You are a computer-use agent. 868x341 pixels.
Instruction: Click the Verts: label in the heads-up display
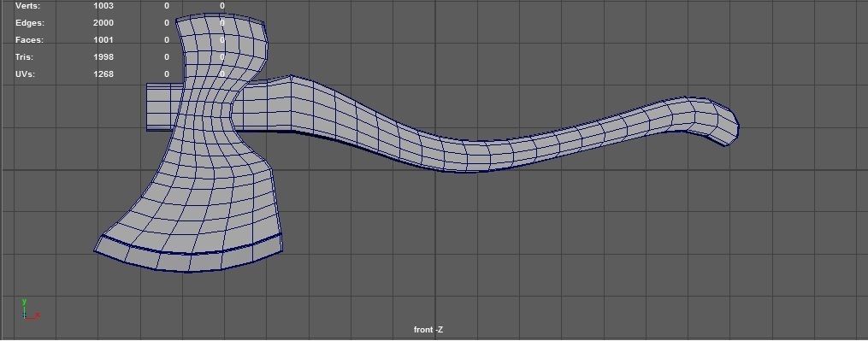click(27, 6)
